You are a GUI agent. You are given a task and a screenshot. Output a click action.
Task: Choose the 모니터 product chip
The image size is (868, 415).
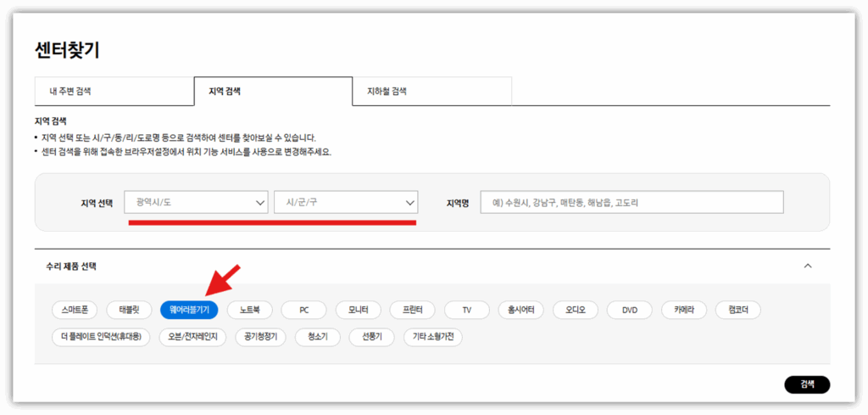tap(358, 310)
